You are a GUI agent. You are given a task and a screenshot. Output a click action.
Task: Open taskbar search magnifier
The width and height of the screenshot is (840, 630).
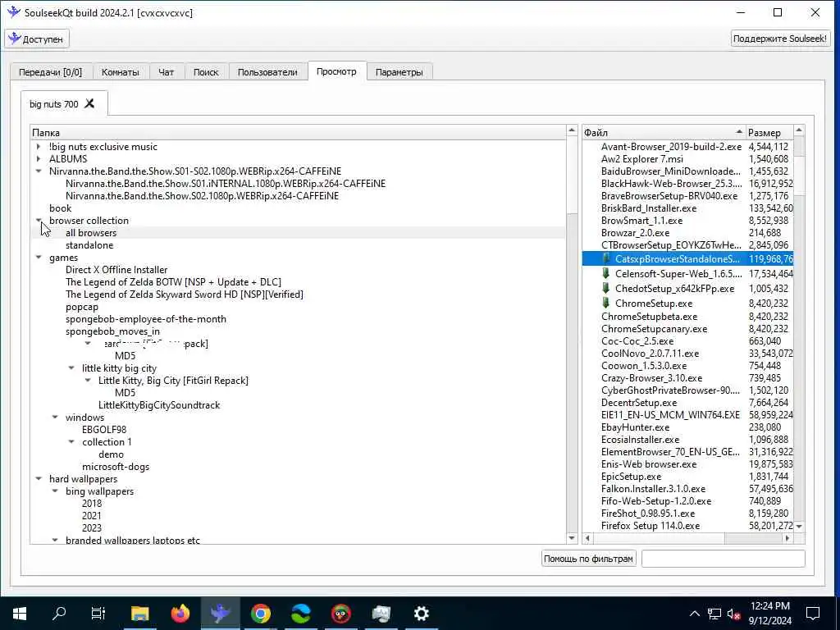click(x=59, y=614)
